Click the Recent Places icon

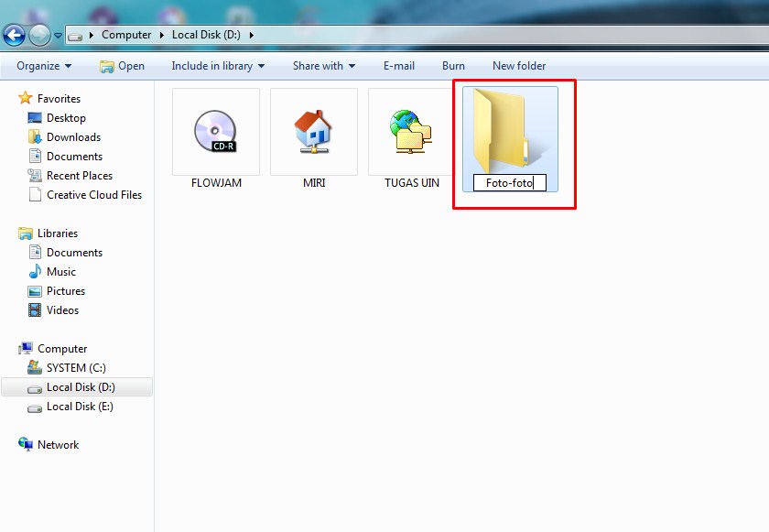35,175
